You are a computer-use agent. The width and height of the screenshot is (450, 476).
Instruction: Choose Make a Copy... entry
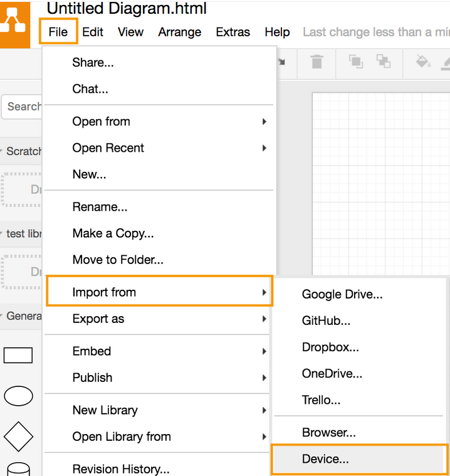coord(113,233)
